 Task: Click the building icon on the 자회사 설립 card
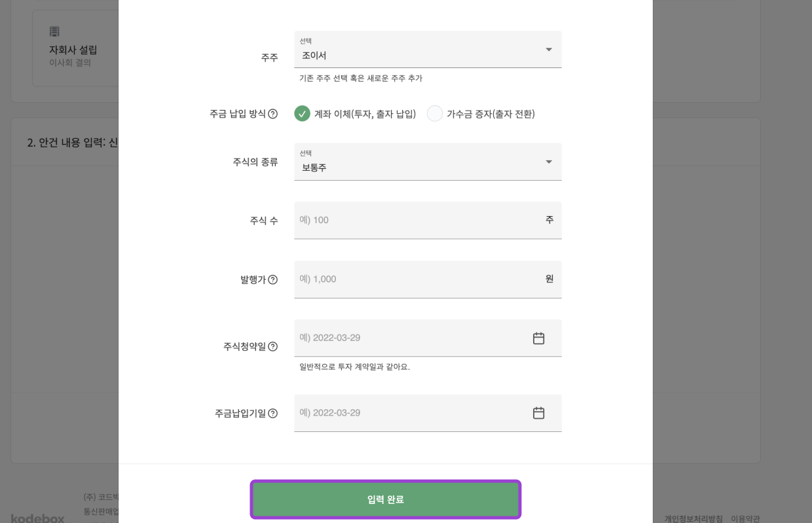coord(54,31)
